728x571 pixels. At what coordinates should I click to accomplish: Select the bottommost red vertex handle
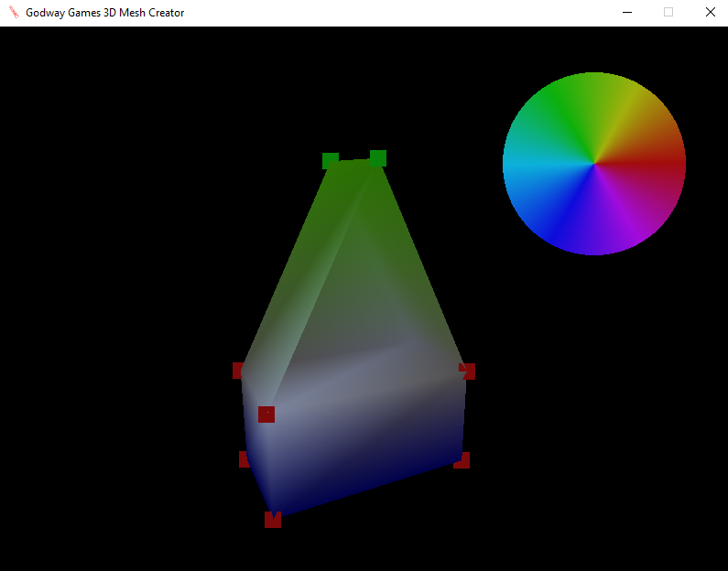[x=273, y=520]
